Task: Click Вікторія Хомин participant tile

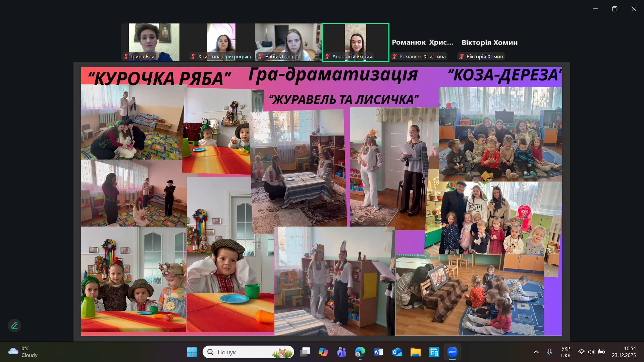Action: pyautogui.click(x=489, y=43)
